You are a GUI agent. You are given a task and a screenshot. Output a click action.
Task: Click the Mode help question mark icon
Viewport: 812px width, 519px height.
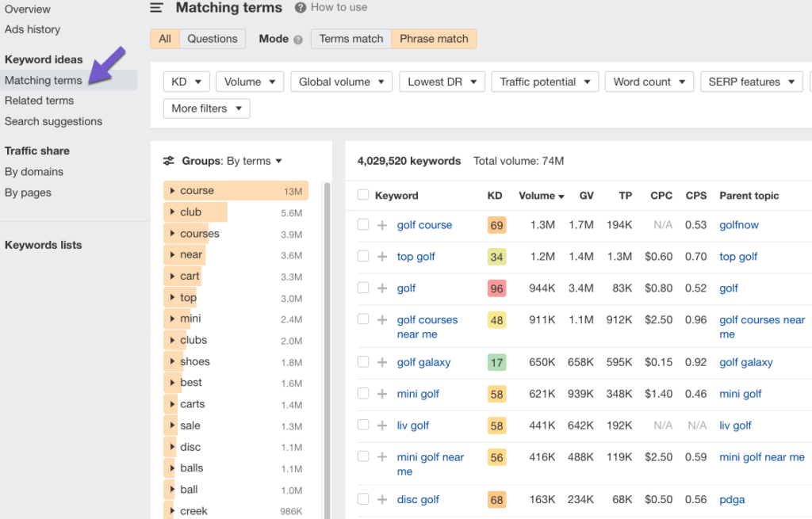[298, 40]
